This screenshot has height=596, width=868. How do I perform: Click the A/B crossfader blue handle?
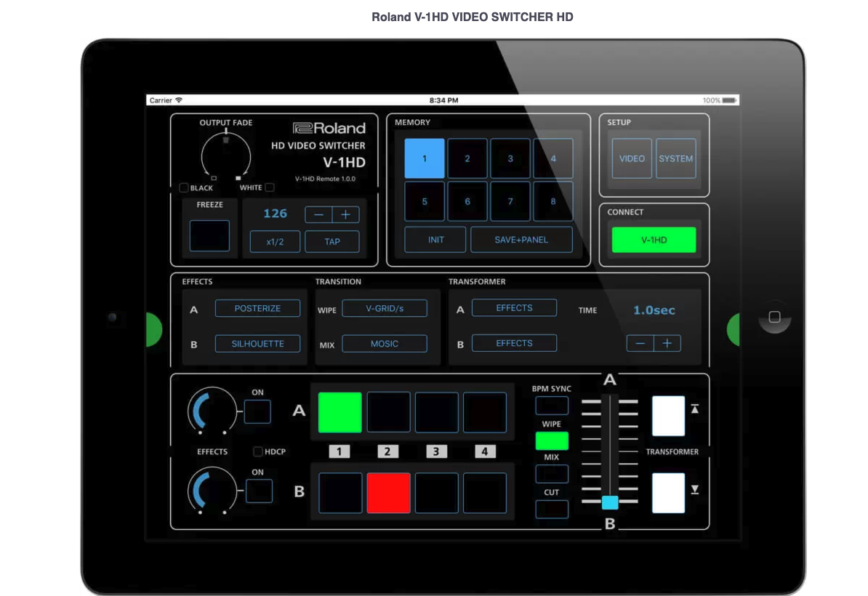[x=609, y=502]
